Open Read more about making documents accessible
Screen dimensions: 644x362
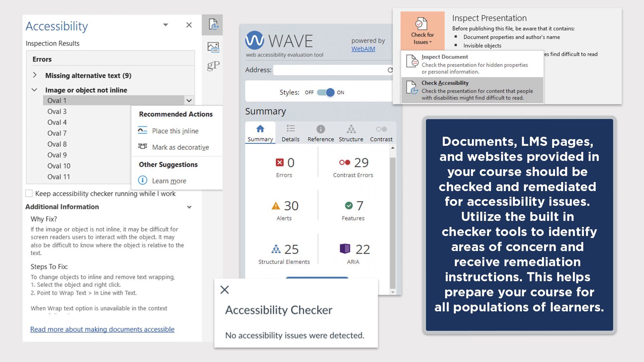pyautogui.click(x=102, y=329)
